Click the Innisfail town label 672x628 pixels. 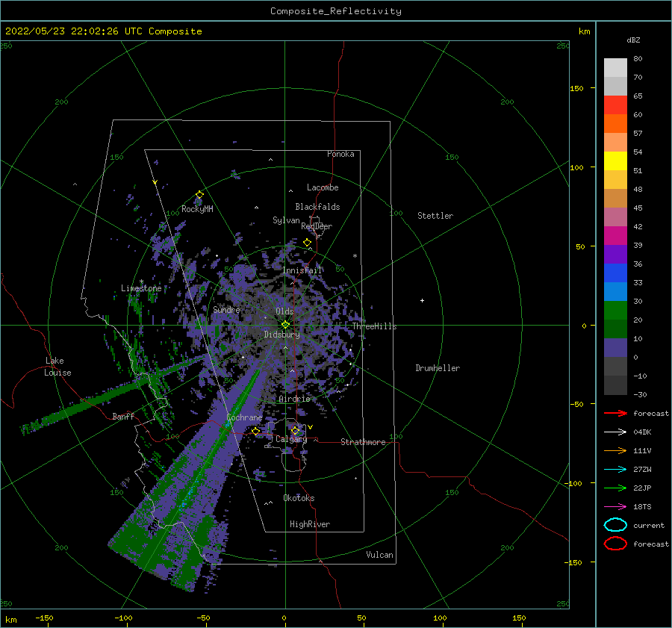tap(302, 270)
